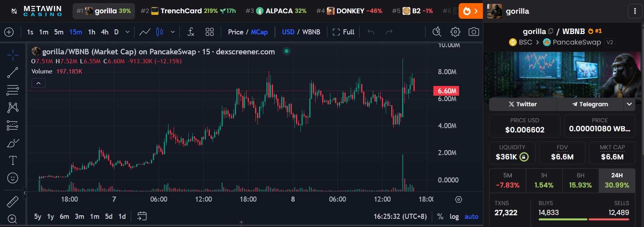Select the 6H price change tab
The image size is (644, 227).
[580, 181]
